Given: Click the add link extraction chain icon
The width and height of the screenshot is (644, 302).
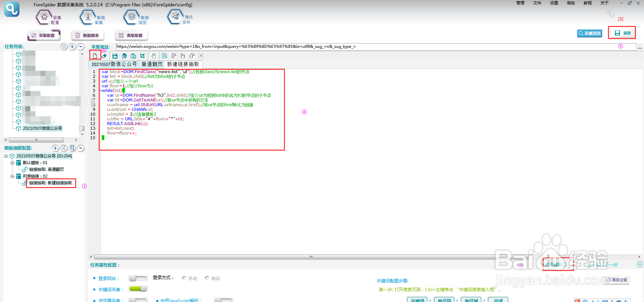Looking at the screenshot, I should (x=64, y=148).
